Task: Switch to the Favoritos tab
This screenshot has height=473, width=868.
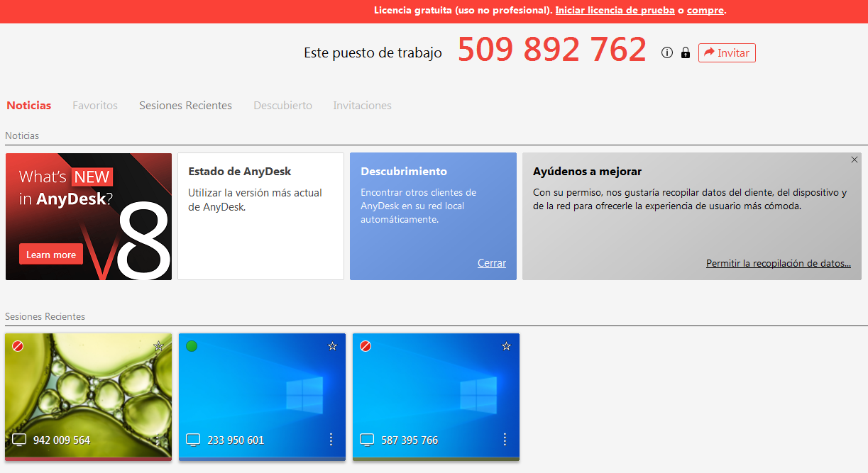Action: tap(95, 106)
